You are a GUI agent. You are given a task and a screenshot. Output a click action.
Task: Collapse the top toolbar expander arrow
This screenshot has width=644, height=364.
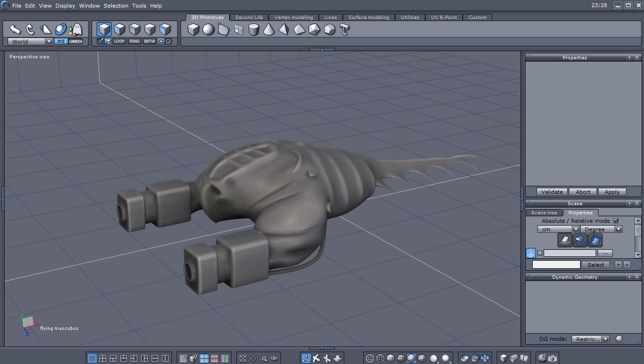[322, 49]
